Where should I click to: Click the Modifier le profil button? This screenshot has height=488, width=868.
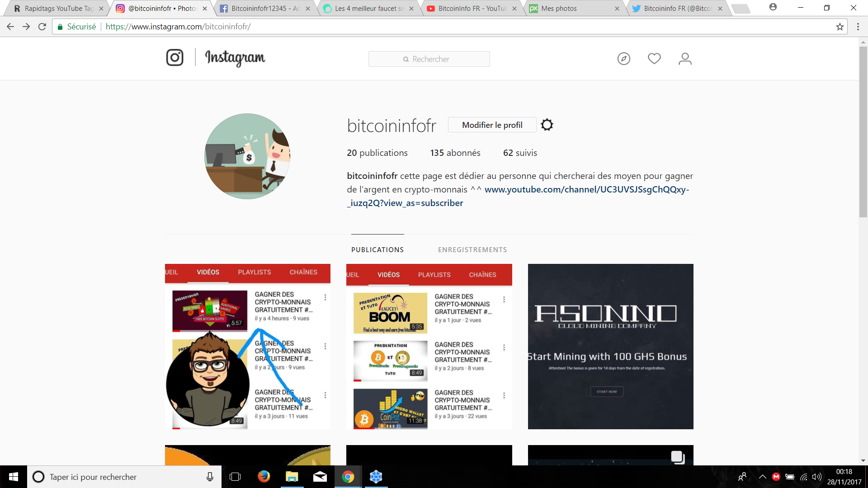point(492,125)
